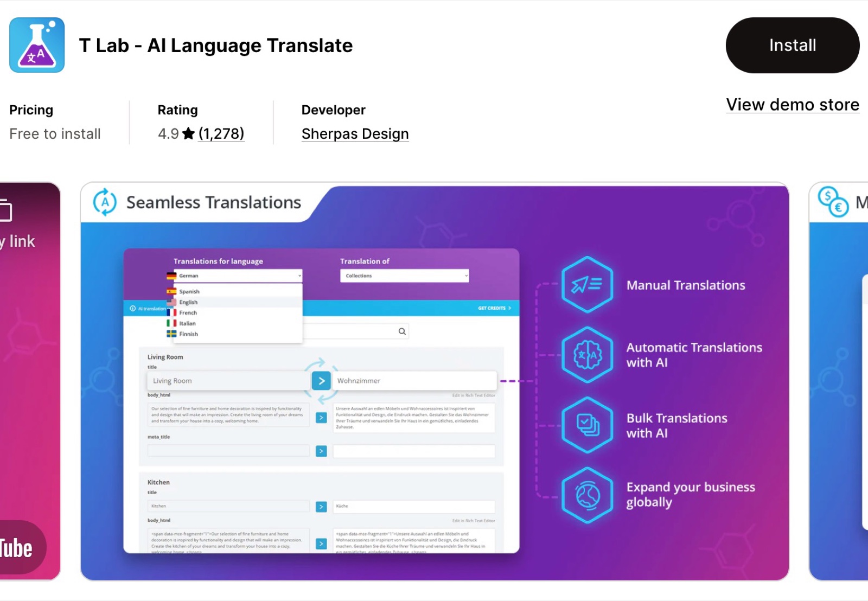Image resolution: width=868 pixels, height=601 pixels.
Task: Open the previous screenshot with YouTube logo
Action: point(30,381)
